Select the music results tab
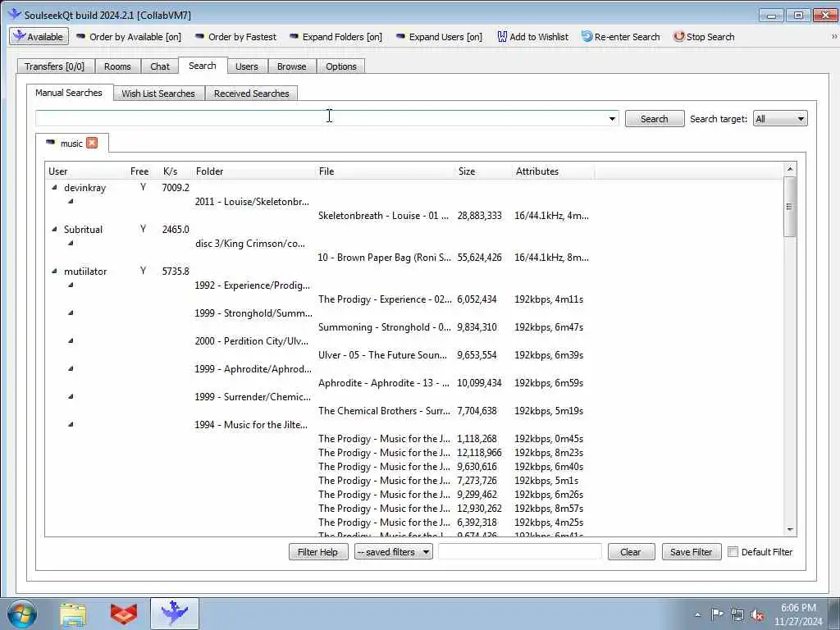The width and height of the screenshot is (840, 630). click(71, 143)
